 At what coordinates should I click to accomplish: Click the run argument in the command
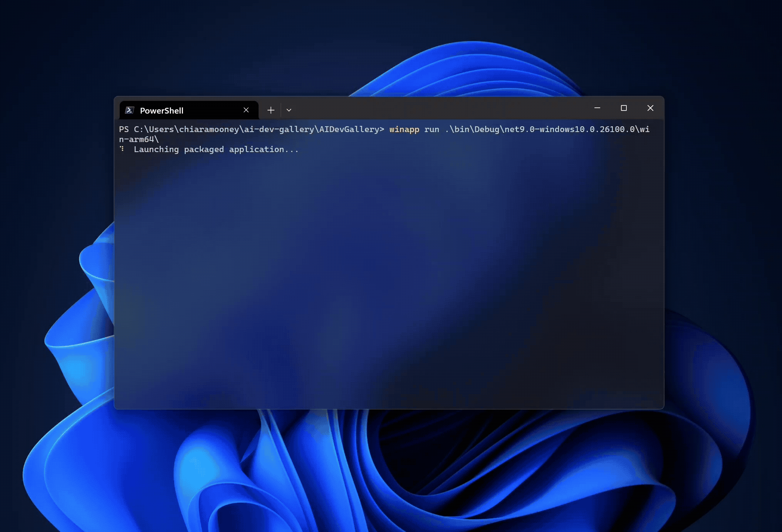431,129
